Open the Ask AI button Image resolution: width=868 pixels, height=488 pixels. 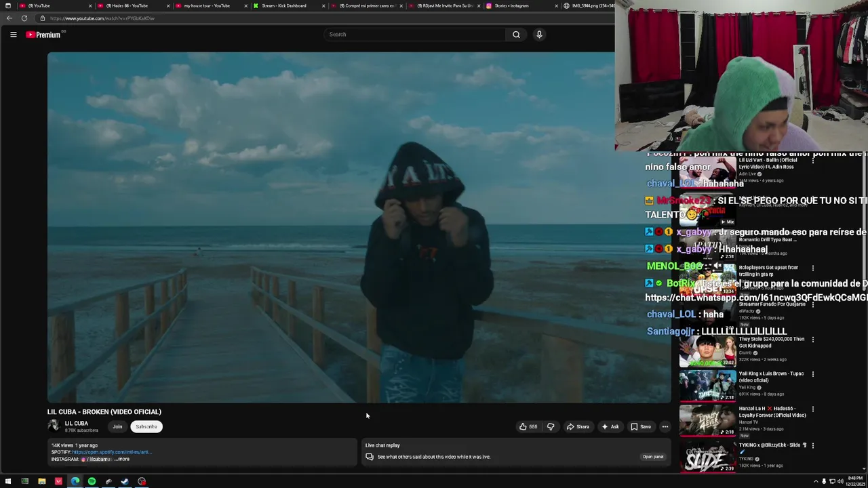(x=610, y=427)
